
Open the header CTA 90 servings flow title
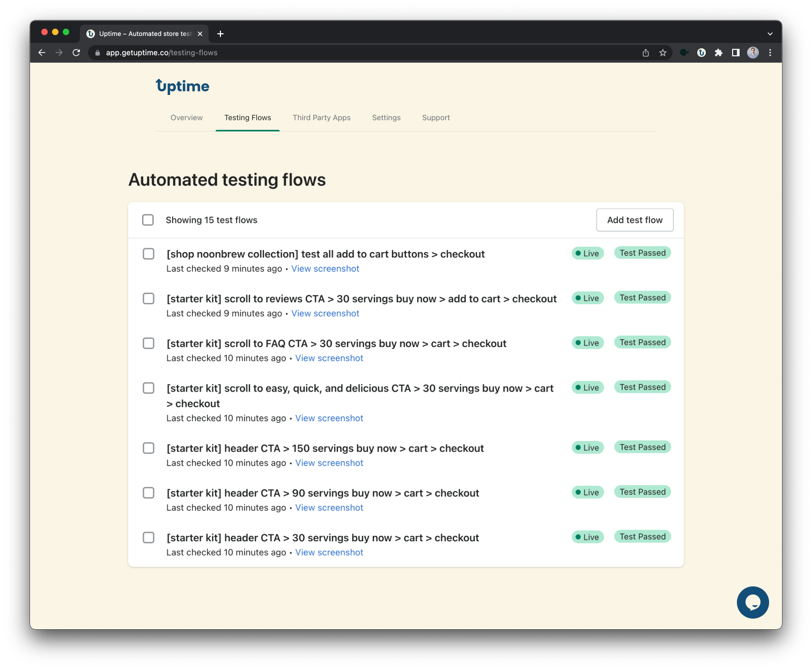(x=323, y=493)
